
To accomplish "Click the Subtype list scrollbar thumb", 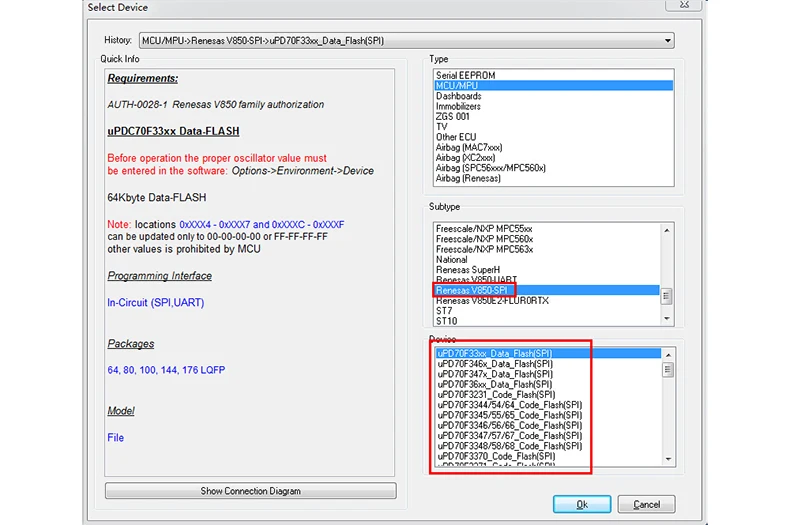I will (x=666, y=296).
